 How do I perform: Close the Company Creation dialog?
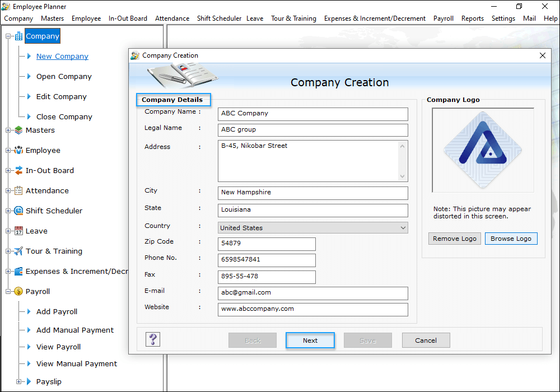pos(542,55)
